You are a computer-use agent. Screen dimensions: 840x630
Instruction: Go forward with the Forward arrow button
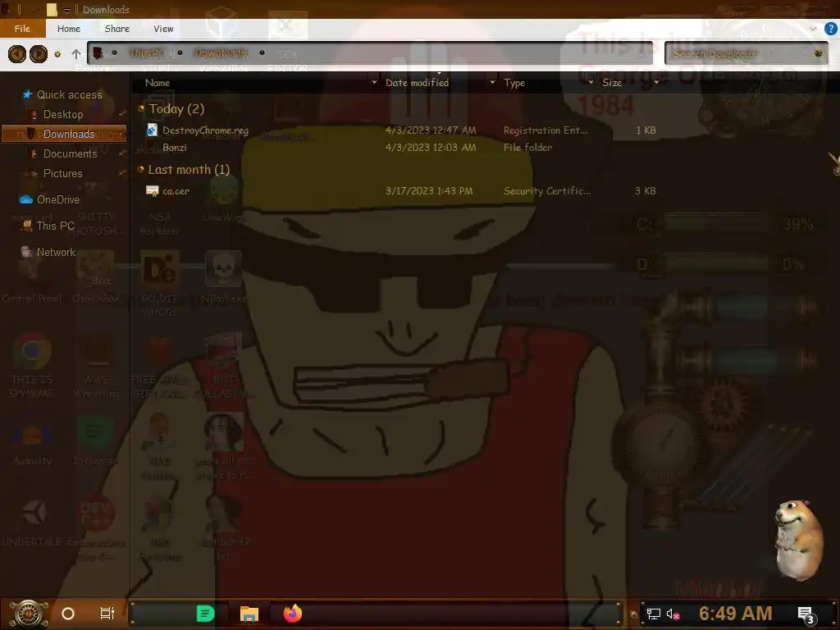pyautogui.click(x=38, y=54)
